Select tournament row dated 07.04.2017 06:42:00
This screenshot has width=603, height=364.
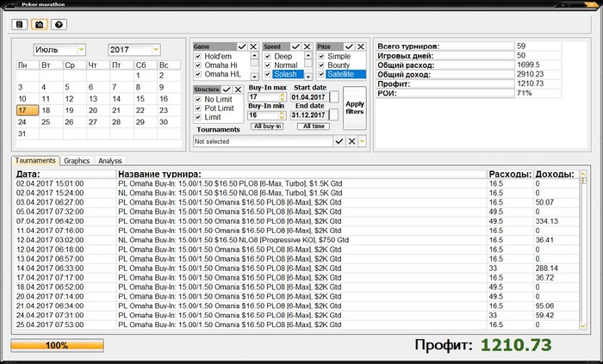[297, 221]
